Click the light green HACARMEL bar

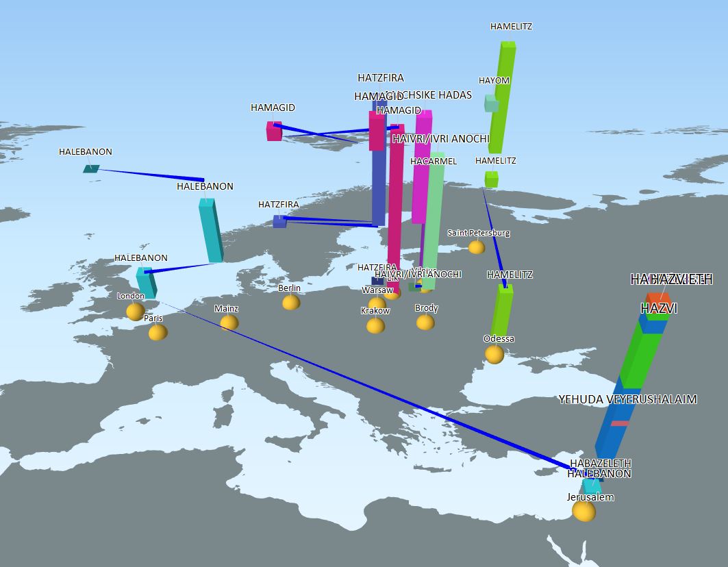coord(434,220)
